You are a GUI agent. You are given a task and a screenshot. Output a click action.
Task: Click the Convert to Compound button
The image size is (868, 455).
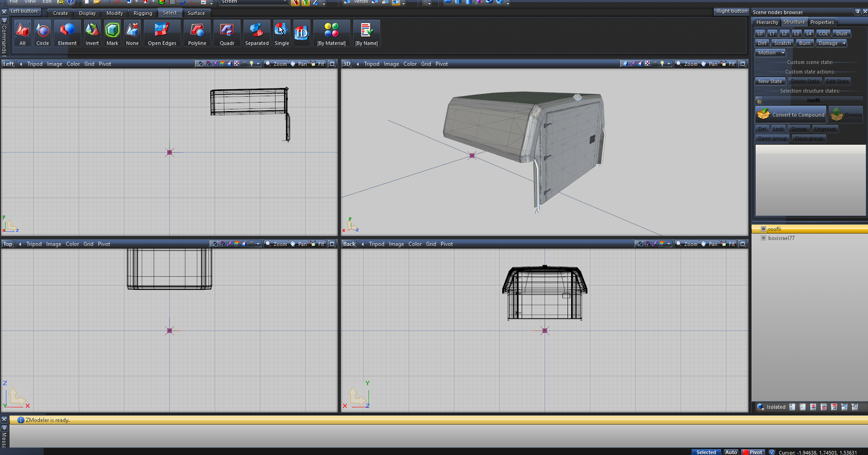[791, 115]
